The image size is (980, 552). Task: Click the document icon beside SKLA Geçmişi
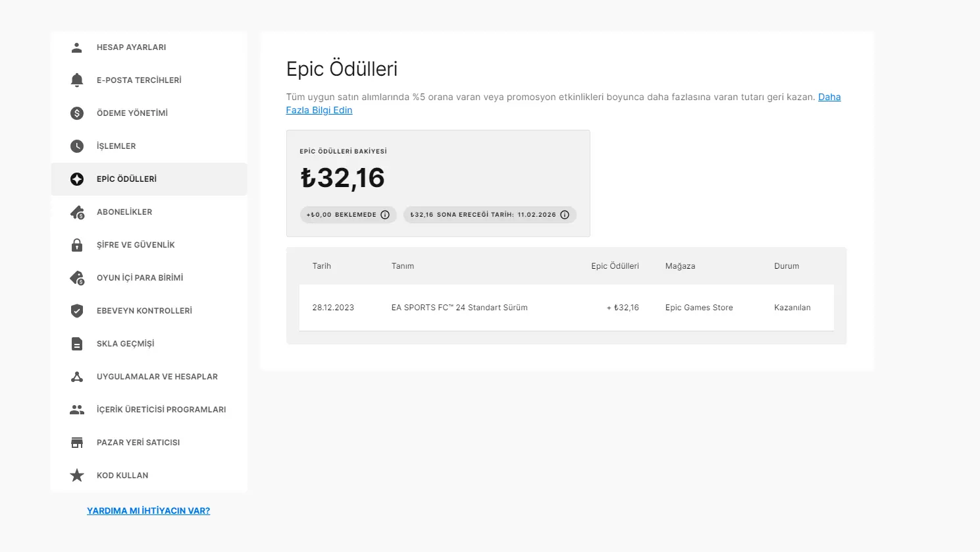(x=77, y=343)
